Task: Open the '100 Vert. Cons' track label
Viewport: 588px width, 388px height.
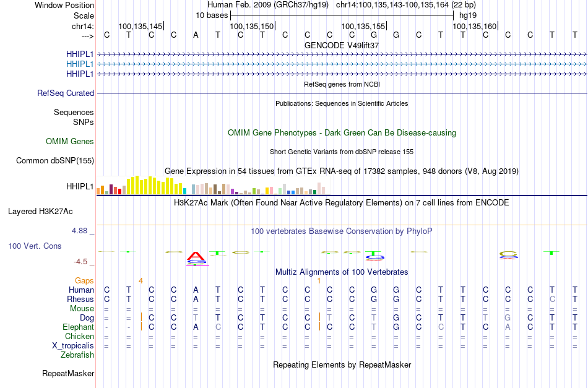Action: click(x=35, y=246)
